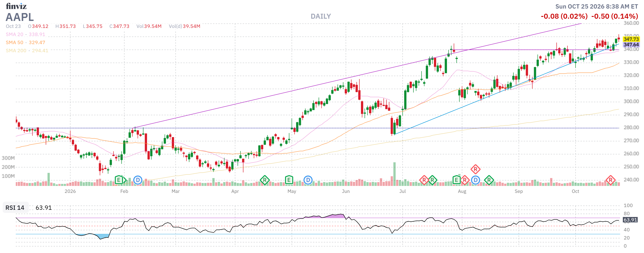Screen dimensions: 644x253
Task: Click the 2026 label on the time axis
Action: tap(70, 191)
